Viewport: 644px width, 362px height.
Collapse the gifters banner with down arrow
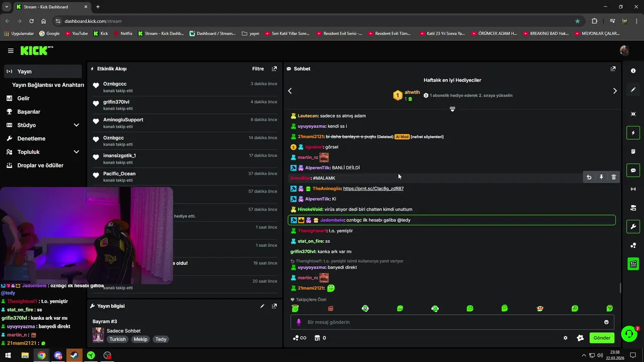pos(452,109)
